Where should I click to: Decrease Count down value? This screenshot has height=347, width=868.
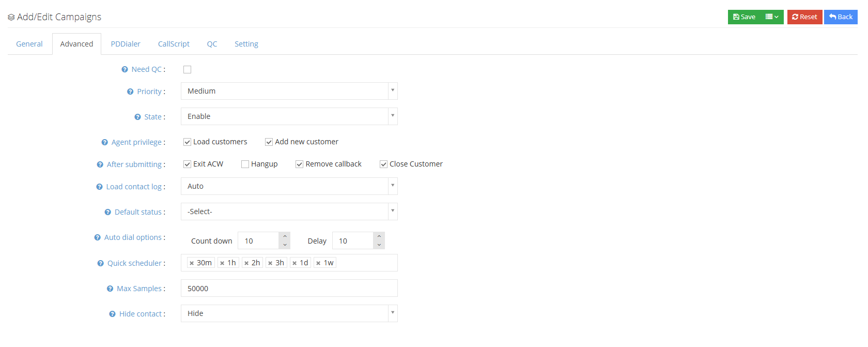click(285, 245)
